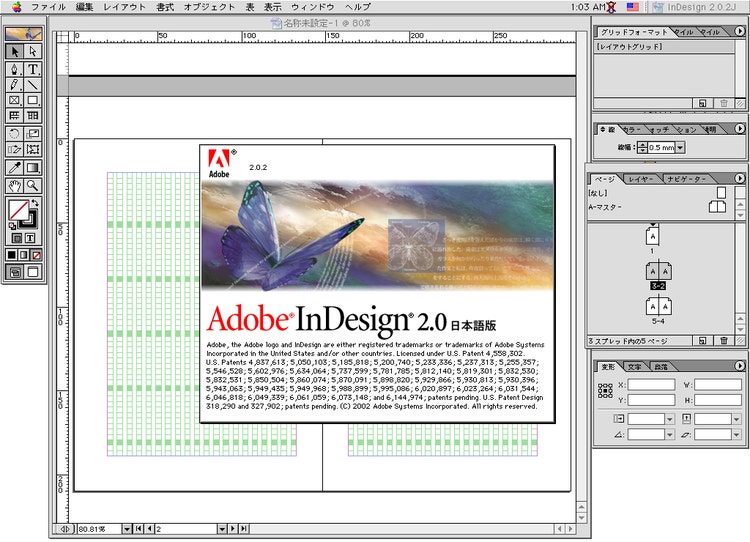The width and height of the screenshot is (750, 542).
Task: Toggle formatting affects container button
Action: [x=17, y=238]
